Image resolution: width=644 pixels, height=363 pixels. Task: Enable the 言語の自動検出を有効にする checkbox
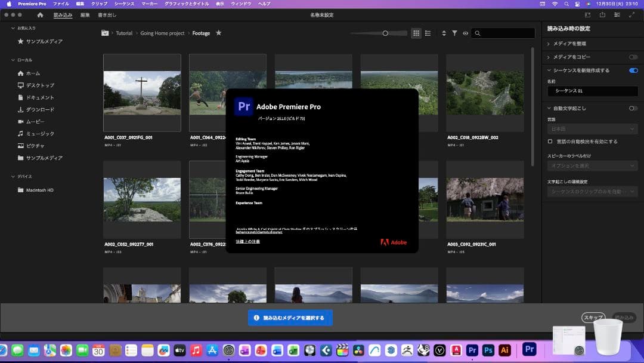point(550,141)
